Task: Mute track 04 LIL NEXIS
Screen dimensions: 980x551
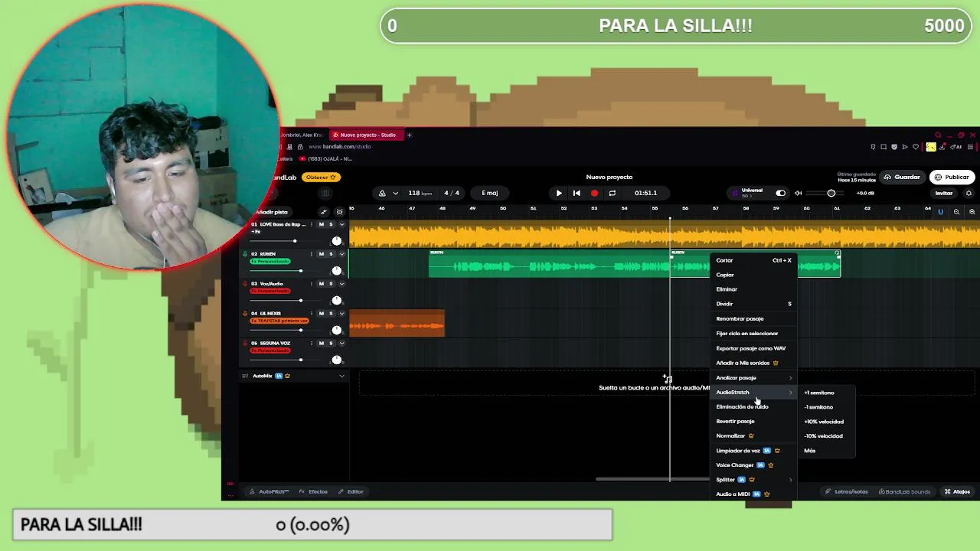Action: tap(321, 314)
